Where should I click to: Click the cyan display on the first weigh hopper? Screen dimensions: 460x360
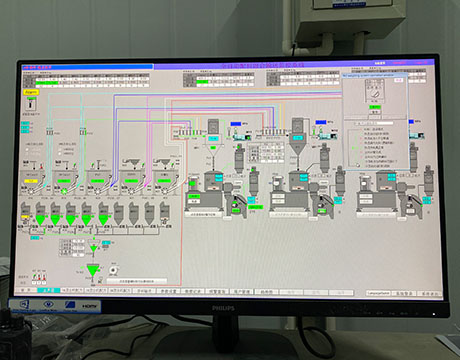[x=213, y=138]
